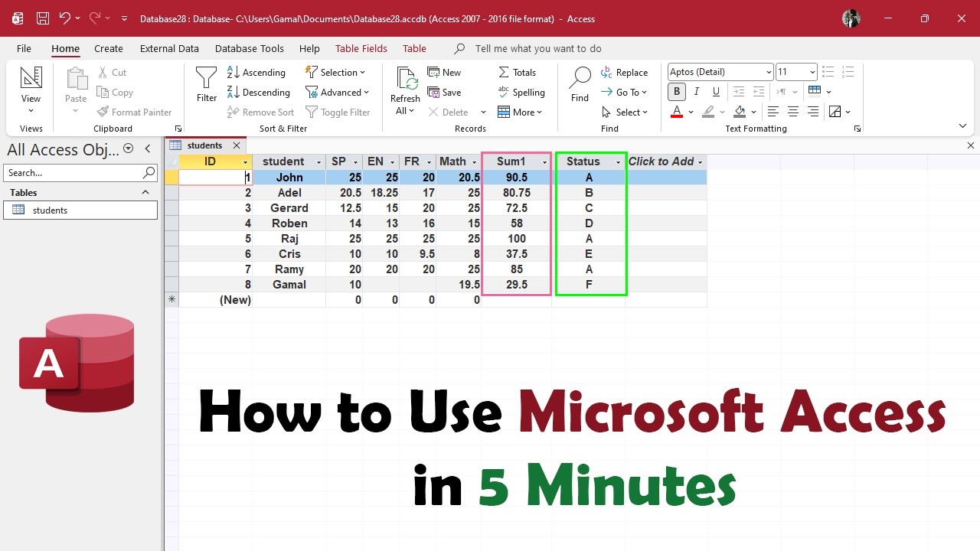The width and height of the screenshot is (980, 551).
Task: Open the student column header dropdown arrow
Action: point(319,162)
